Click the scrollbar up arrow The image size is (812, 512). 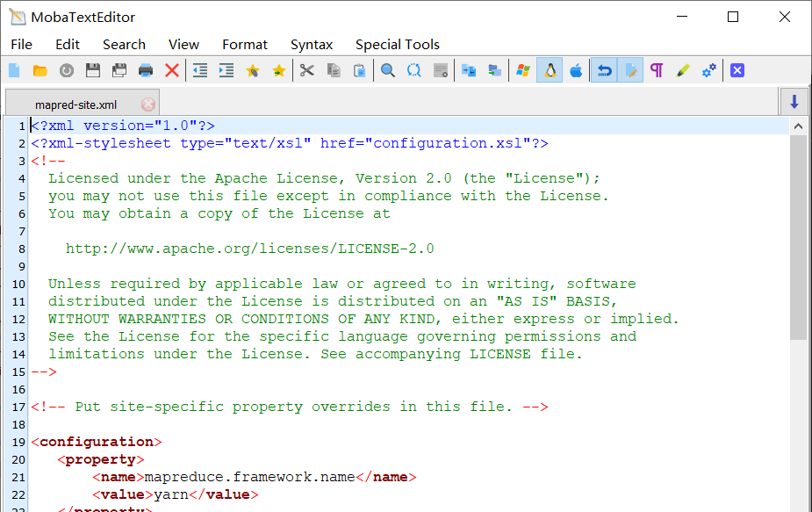(798, 126)
